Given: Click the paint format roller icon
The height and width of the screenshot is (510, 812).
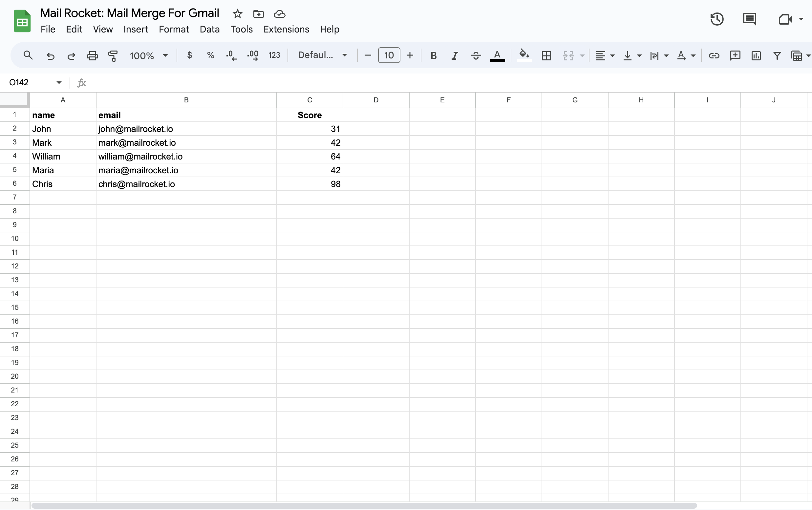Looking at the screenshot, I should 113,55.
